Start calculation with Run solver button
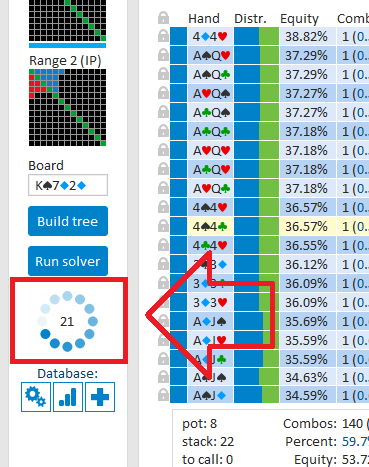The width and height of the screenshot is (369, 467). coord(68,261)
